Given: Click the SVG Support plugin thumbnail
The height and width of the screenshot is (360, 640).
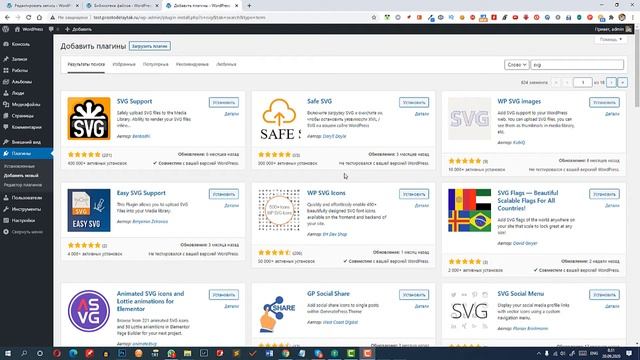Looking at the screenshot, I should pos(89,119).
